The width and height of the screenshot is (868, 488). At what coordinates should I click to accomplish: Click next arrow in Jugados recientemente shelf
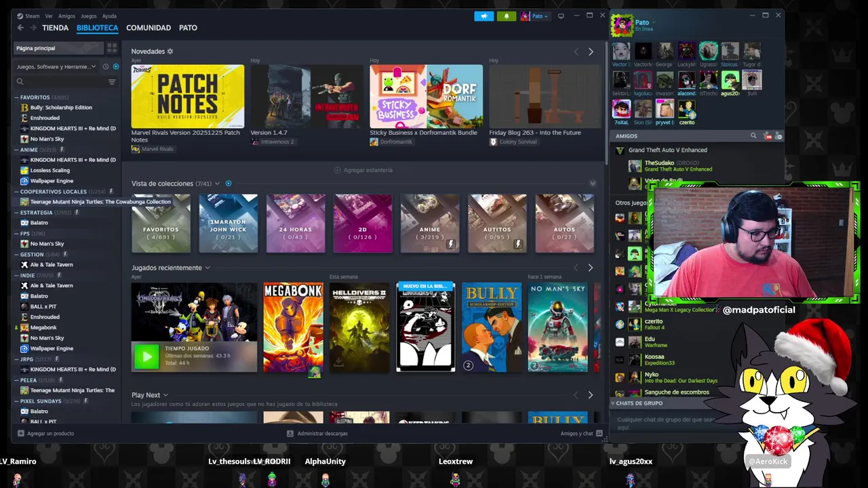[x=591, y=268]
